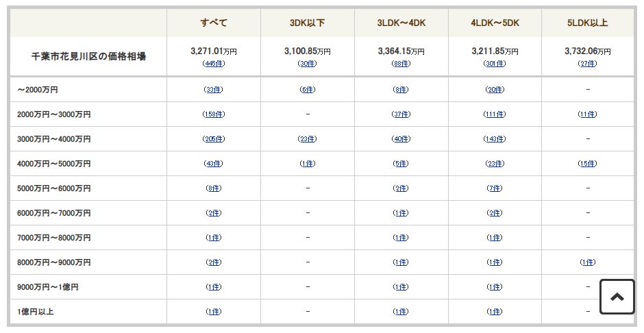Screen dimensions: 644x333
Task: Click 23件 for 3DK以下 at 3000万円〜4000万円
Action: [x=307, y=139]
